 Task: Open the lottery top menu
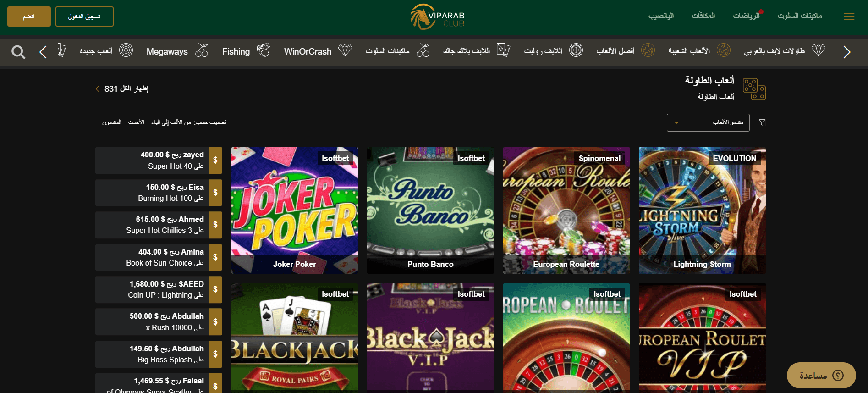tap(661, 16)
